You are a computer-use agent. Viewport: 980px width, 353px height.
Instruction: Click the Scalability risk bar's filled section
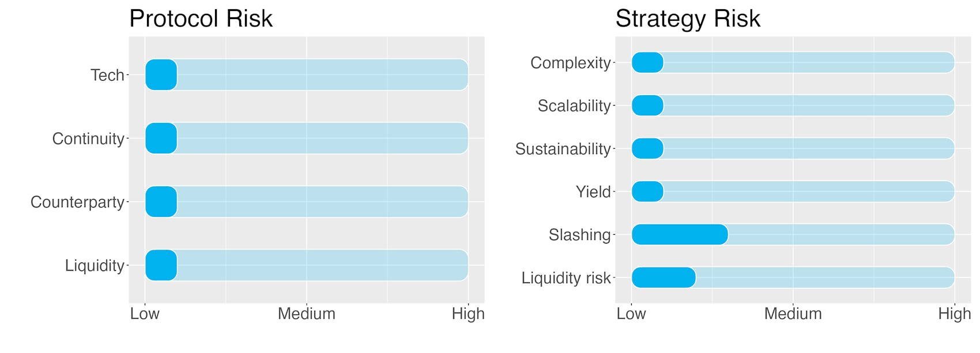coord(647,106)
